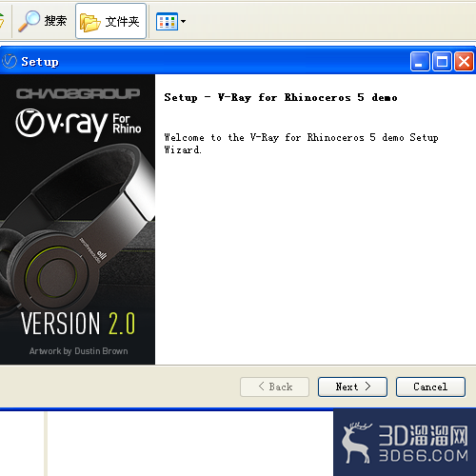Minimize the Setup window
This screenshot has width=476, height=476.
420,62
